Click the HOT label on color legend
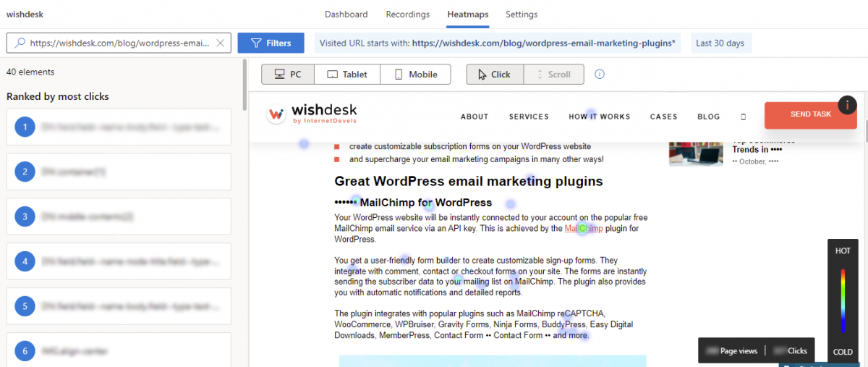 (x=843, y=250)
